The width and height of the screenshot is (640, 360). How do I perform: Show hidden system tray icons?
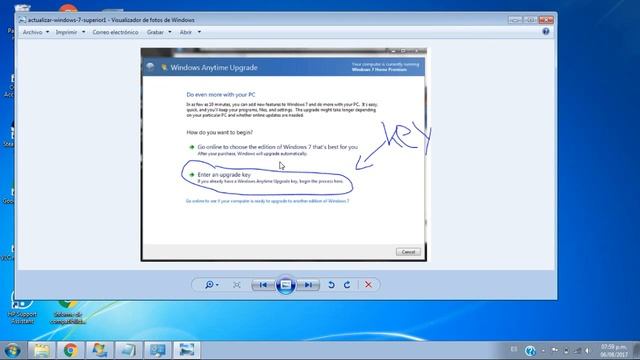coord(543,351)
